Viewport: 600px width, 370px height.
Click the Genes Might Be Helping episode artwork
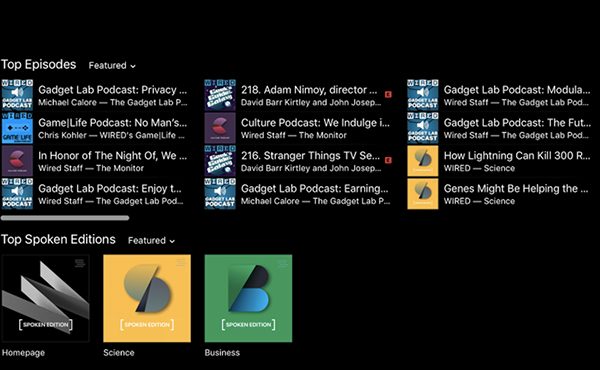click(x=423, y=194)
